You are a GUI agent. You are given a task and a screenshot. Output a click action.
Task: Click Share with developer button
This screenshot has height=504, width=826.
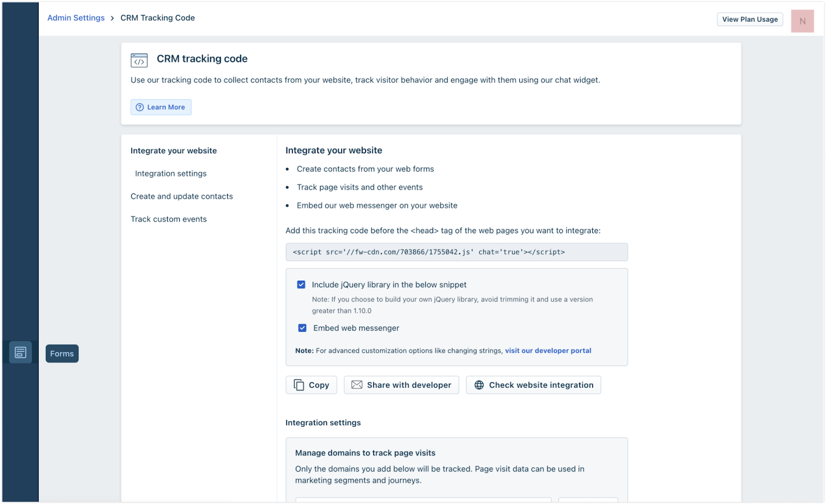click(x=402, y=385)
